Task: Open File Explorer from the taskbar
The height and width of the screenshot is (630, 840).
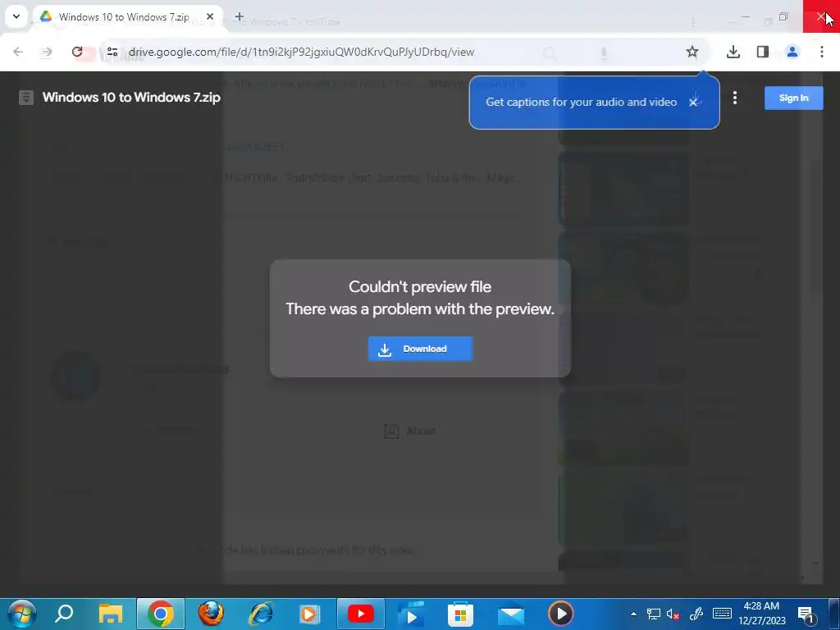Action: [111, 614]
